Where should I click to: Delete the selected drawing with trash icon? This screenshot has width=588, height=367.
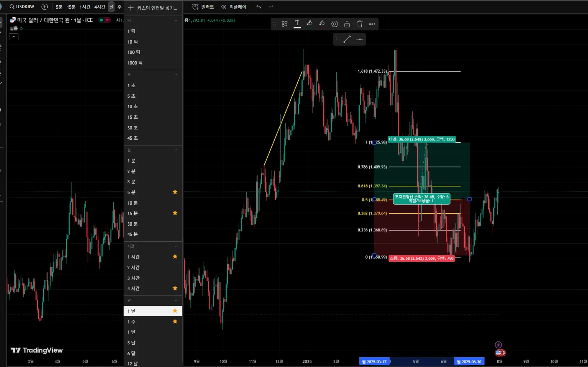point(360,24)
